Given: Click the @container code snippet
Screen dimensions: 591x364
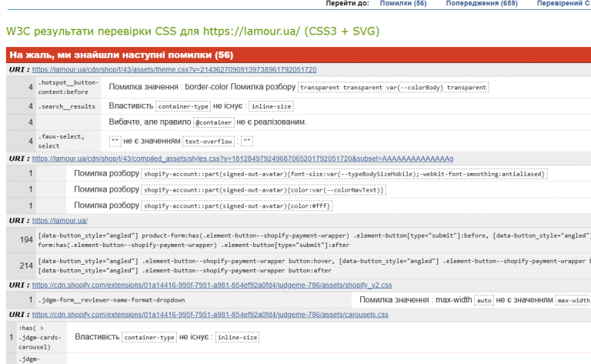Looking at the screenshot, I should pyautogui.click(x=213, y=122).
